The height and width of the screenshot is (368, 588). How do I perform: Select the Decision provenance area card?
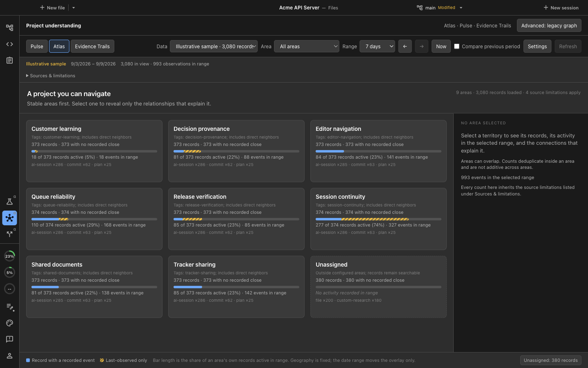236,151
